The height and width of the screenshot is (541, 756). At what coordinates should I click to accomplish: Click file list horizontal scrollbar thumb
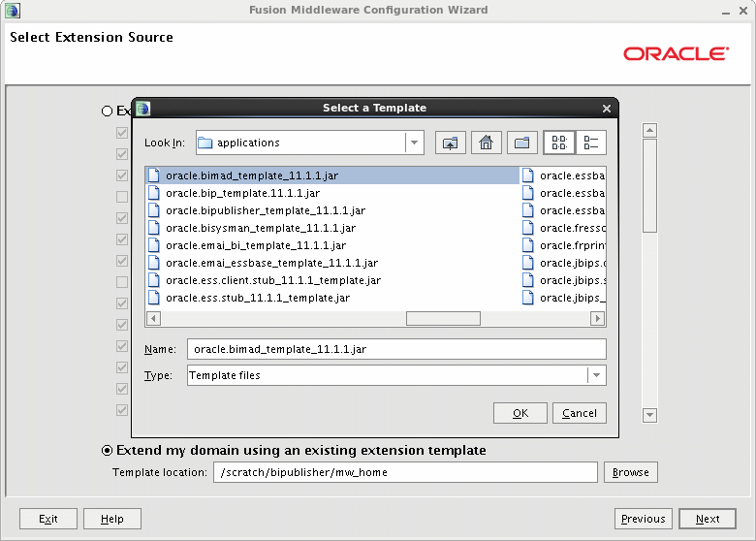pyautogui.click(x=443, y=318)
